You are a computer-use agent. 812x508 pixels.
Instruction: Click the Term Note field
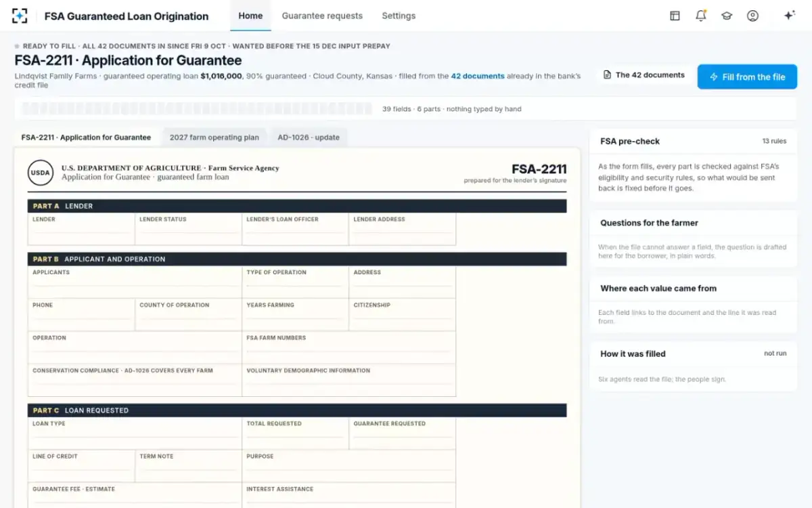[x=188, y=466]
